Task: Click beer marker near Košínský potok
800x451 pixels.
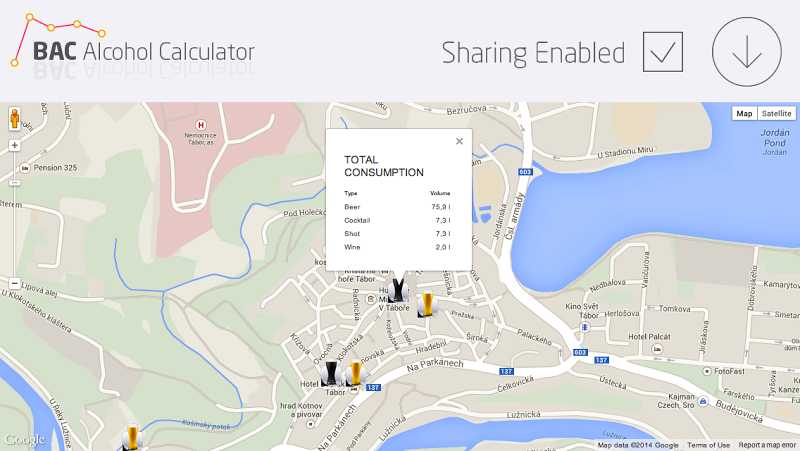Action: coord(132,437)
